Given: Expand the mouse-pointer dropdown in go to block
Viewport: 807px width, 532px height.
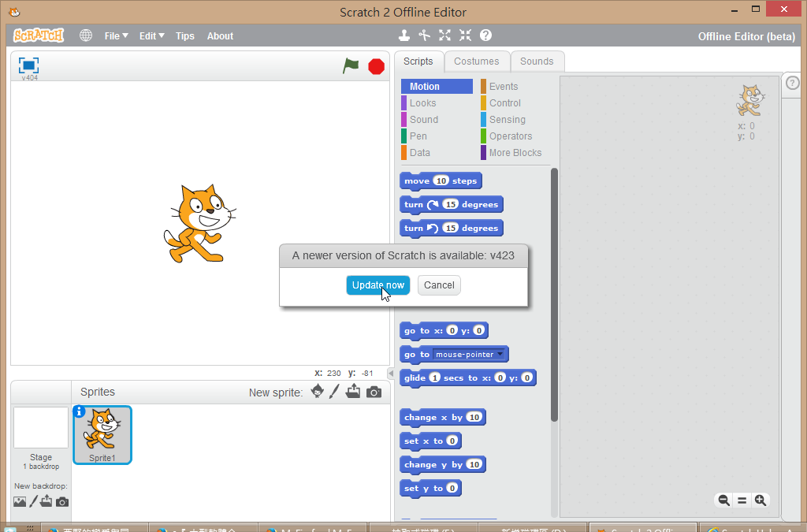Looking at the screenshot, I should pos(500,355).
